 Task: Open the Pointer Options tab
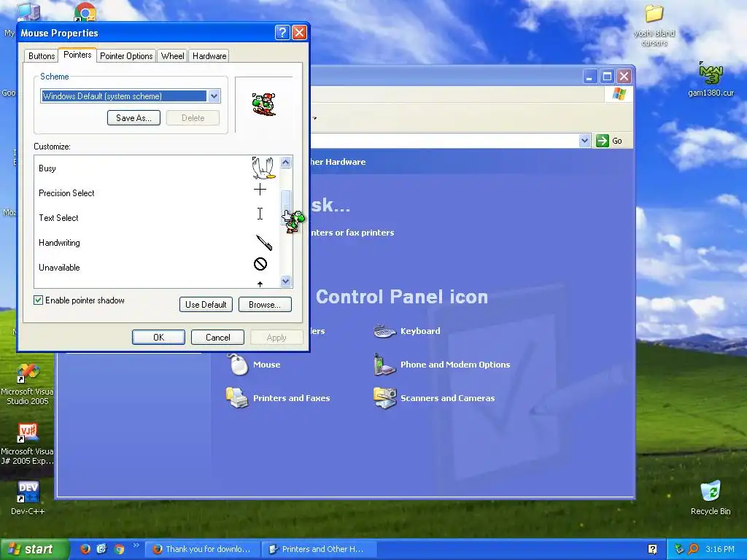[126, 56]
